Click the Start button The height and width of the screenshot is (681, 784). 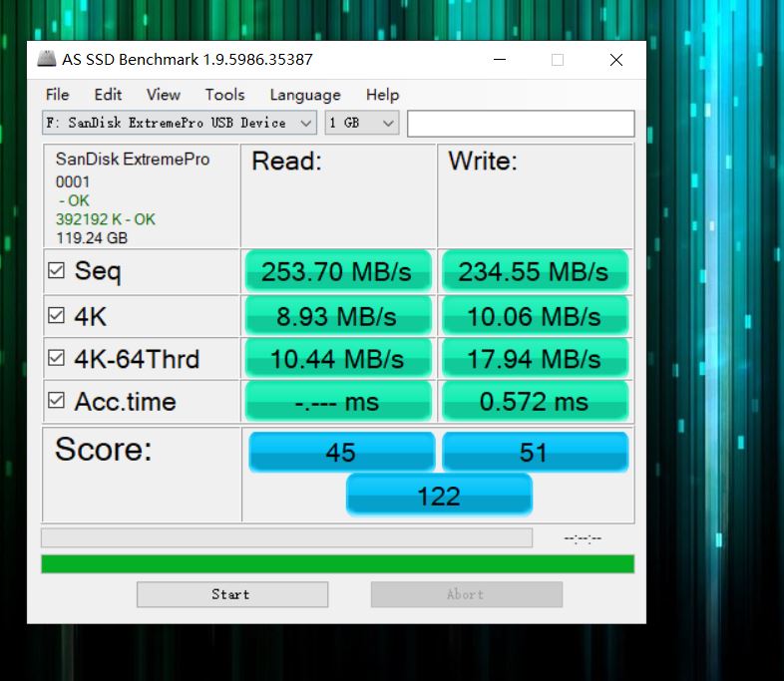232,594
